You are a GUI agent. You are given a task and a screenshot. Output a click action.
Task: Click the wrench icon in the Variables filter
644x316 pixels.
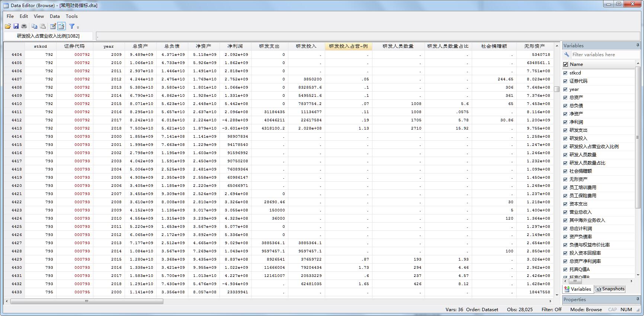(x=567, y=54)
